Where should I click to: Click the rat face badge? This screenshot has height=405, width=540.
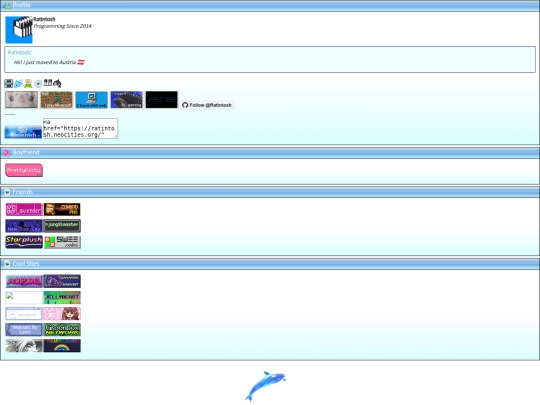pos(21,100)
